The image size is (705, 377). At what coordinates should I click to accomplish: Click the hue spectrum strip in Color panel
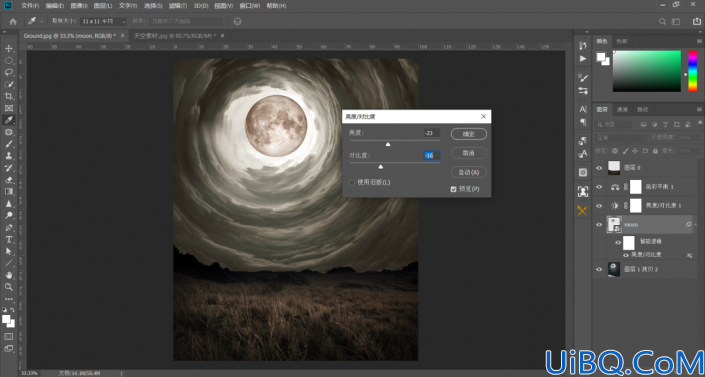point(692,71)
